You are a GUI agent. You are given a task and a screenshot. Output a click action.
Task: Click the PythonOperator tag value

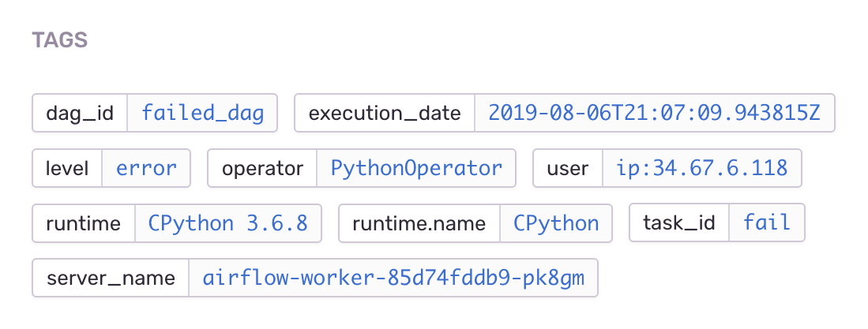[x=416, y=168]
